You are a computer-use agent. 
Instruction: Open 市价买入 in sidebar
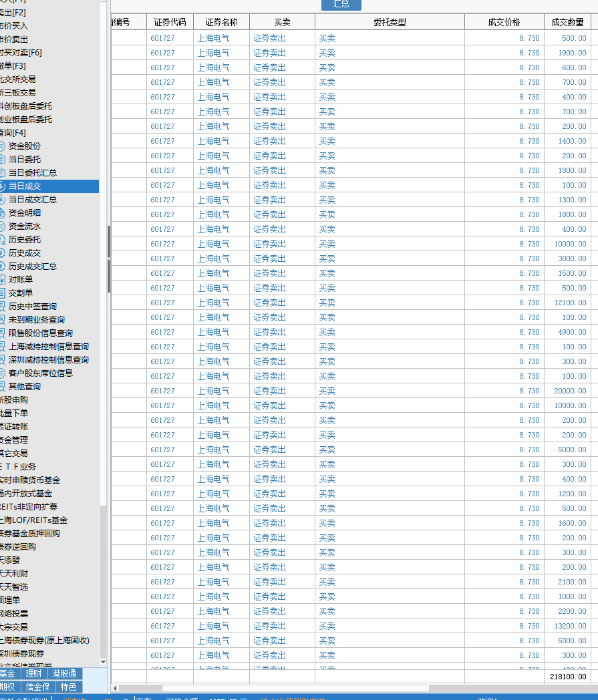coord(13,26)
